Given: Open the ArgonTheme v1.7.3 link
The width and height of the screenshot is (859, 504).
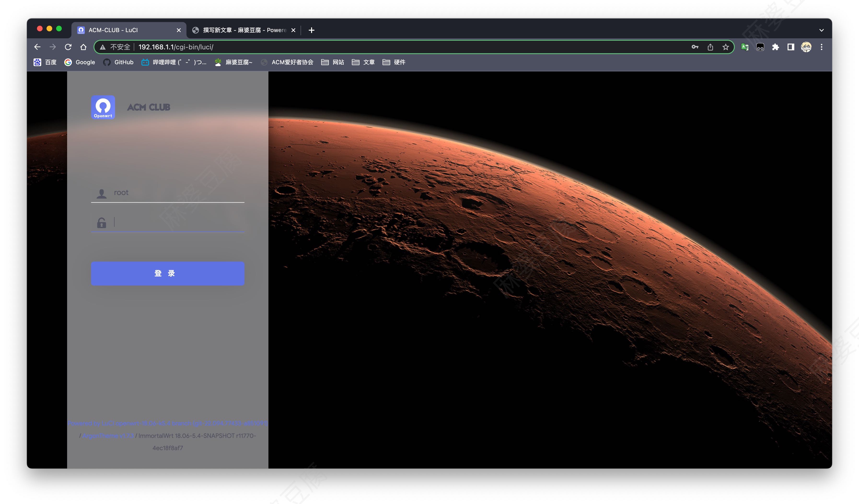Looking at the screenshot, I should [x=108, y=435].
